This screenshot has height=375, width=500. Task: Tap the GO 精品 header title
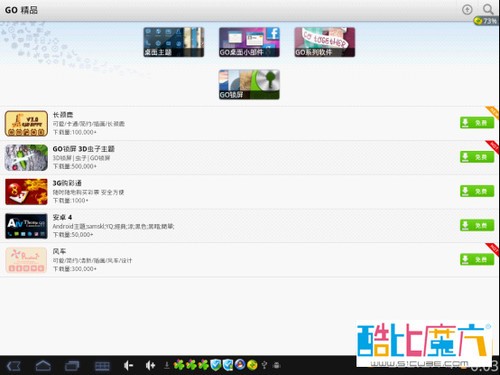(21, 10)
